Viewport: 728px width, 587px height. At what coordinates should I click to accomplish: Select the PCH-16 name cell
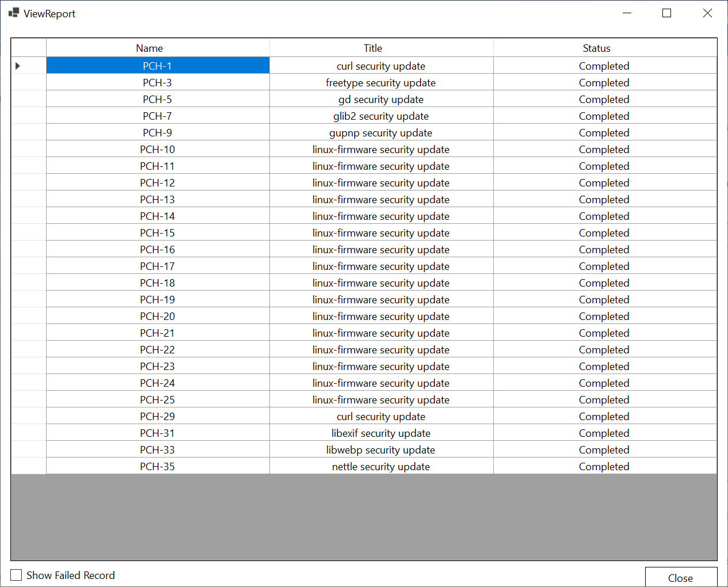(x=157, y=250)
